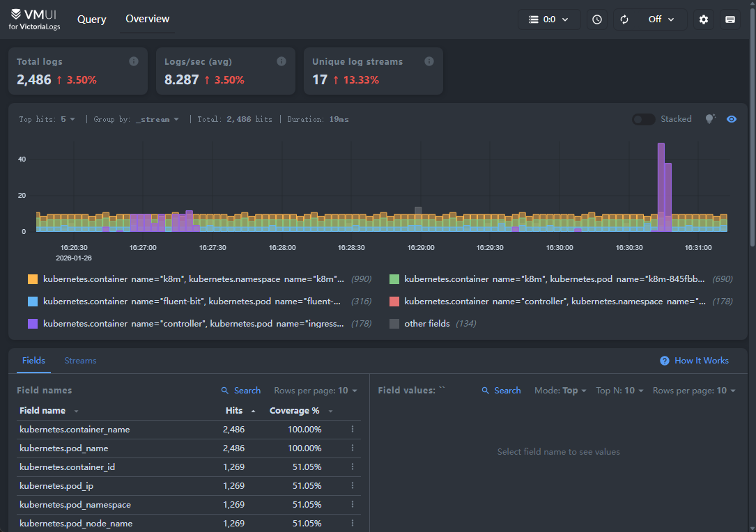The width and height of the screenshot is (756, 532).
Task: Toggle the Stacked switch
Action: [x=643, y=119]
